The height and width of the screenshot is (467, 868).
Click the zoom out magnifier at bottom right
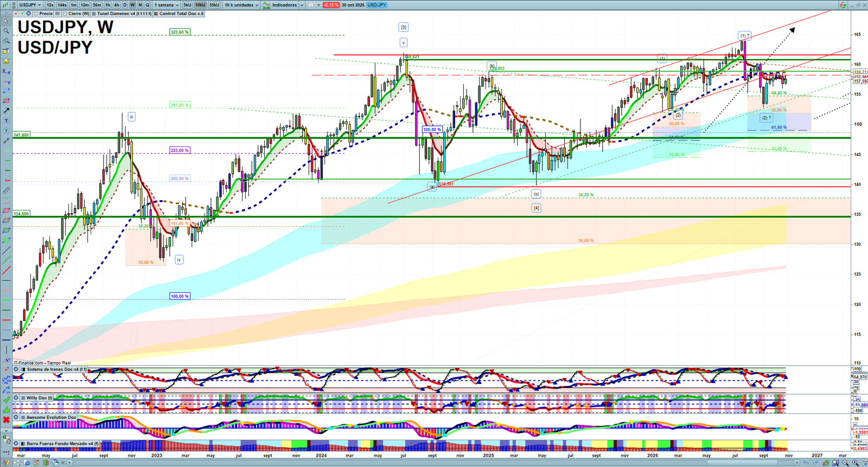coord(845,463)
